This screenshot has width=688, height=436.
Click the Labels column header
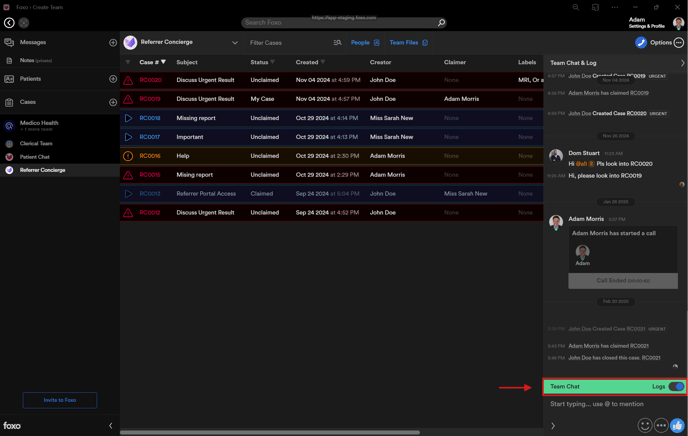pyautogui.click(x=527, y=62)
